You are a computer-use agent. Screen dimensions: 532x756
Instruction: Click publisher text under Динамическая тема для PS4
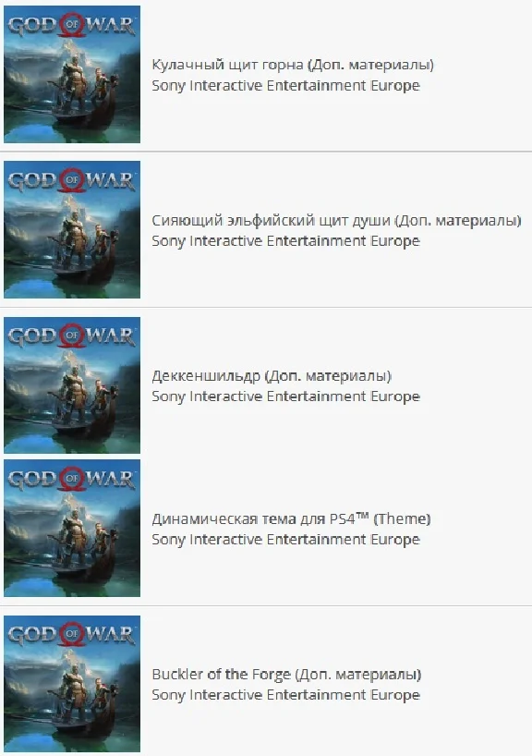click(285, 540)
